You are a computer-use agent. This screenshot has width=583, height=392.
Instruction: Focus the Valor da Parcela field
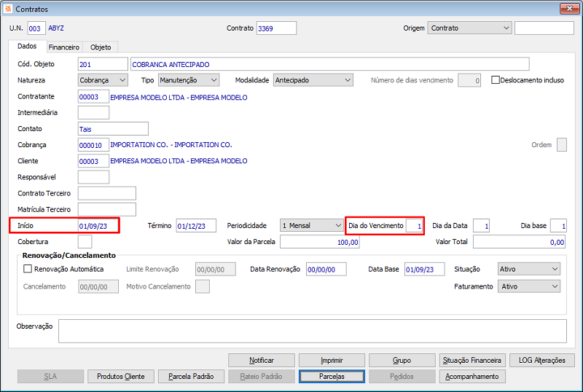tap(320, 242)
